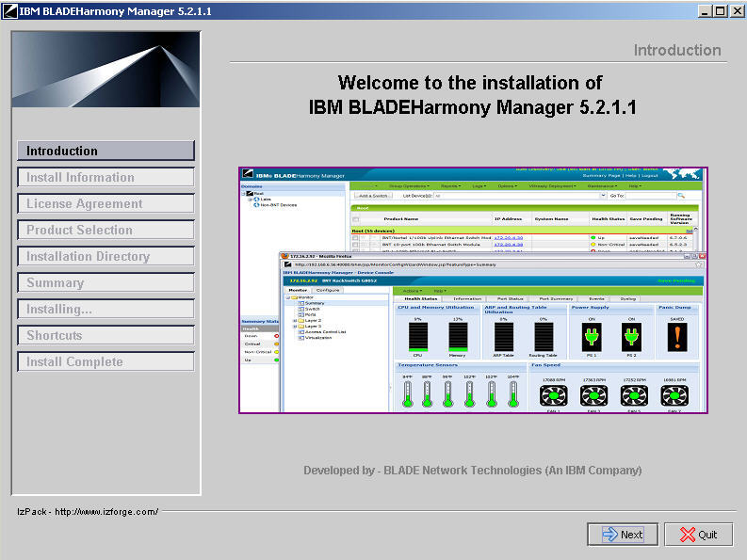This screenshot has width=747, height=560.
Task: Select the Summary step
Action: [x=106, y=282]
